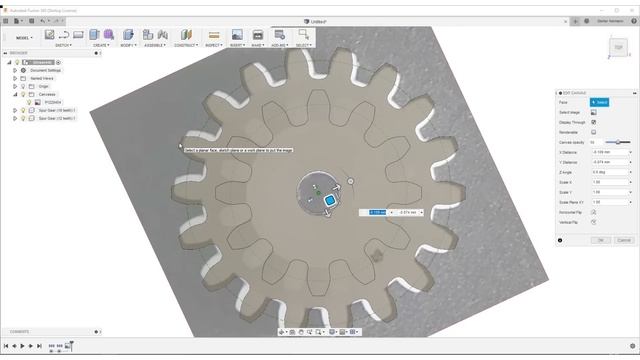This screenshot has width=640, height=360.
Task: Click the Scale X input field
Action: (610, 182)
